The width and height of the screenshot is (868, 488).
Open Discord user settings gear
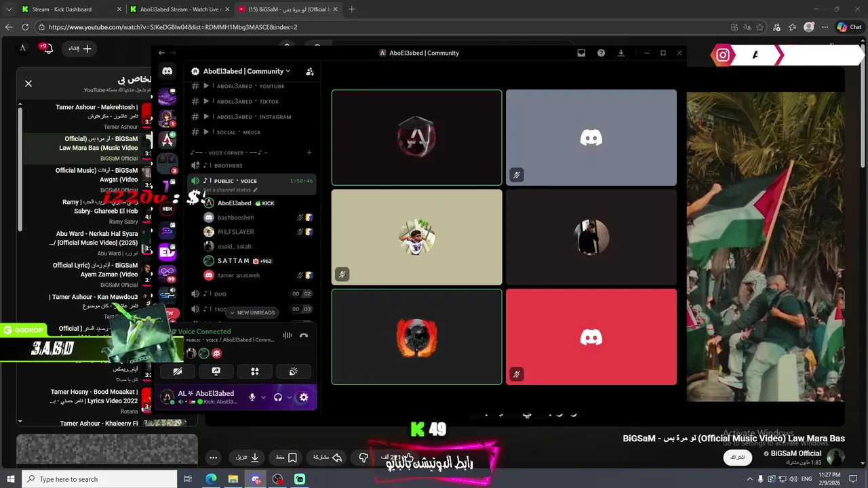(303, 397)
